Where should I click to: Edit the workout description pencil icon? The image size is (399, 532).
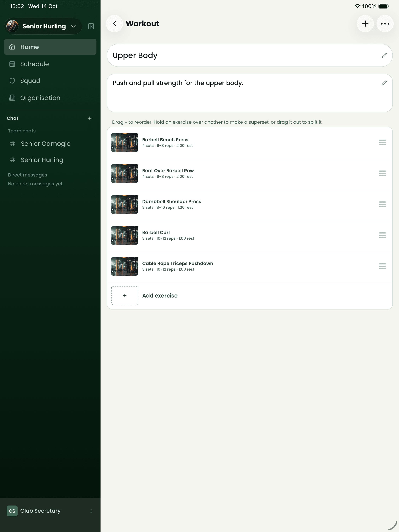pyautogui.click(x=384, y=83)
